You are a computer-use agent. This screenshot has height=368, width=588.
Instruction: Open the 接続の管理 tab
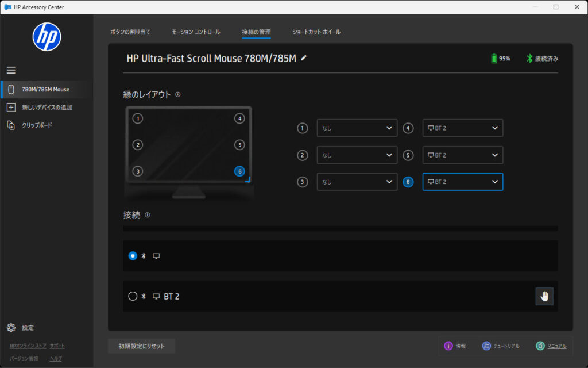point(256,32)
